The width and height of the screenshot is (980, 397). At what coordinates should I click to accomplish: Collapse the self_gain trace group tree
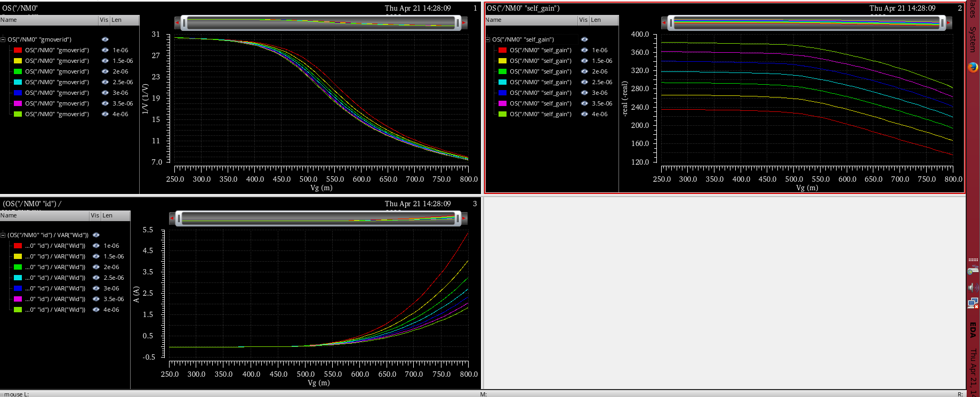click(488, 39)
